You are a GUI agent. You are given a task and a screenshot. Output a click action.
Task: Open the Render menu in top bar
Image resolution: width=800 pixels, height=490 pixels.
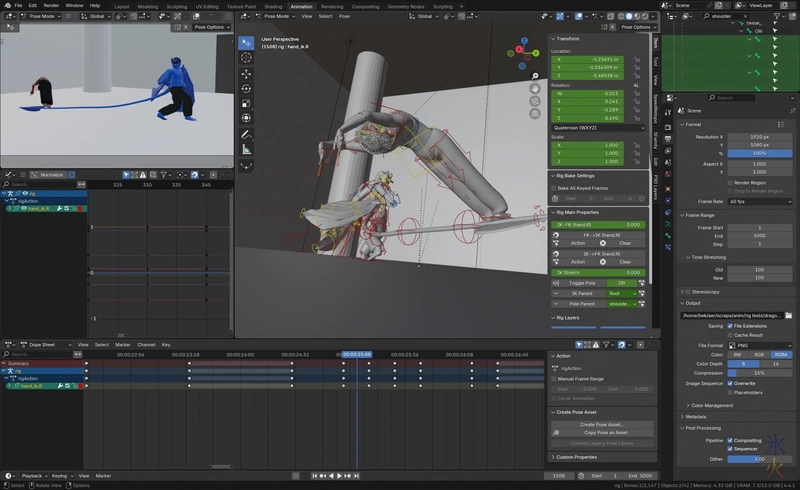tap(51, 5)
